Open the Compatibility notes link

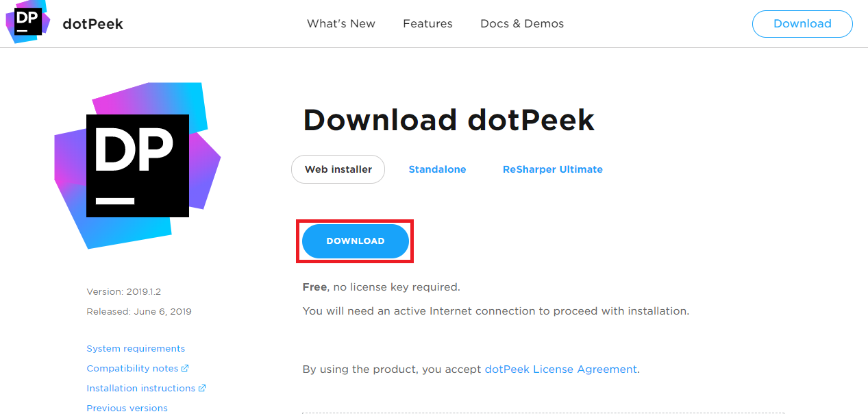pyautogui.click(x=132, y=369)
